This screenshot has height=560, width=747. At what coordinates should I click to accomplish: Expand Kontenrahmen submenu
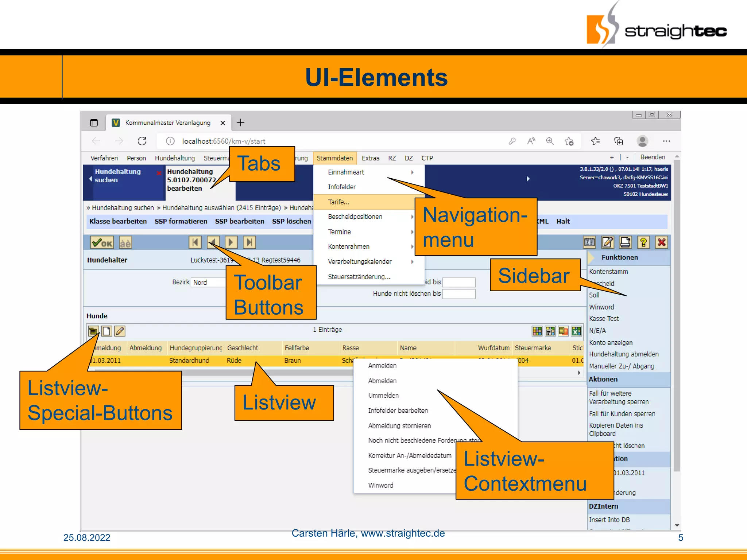tap(412, 247)
